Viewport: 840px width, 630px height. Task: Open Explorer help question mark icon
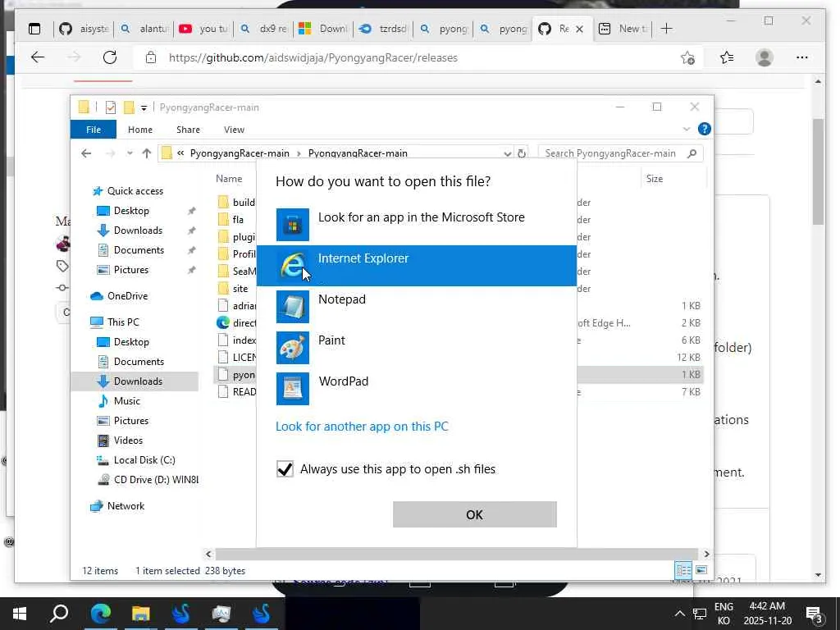[705, 129]
